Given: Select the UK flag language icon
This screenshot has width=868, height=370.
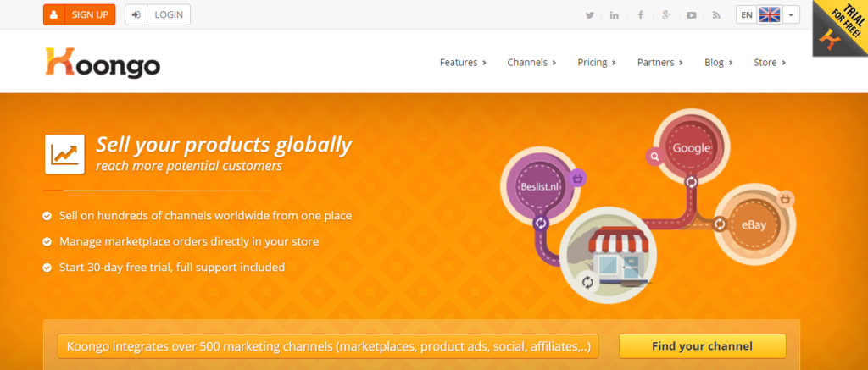Looking at the screenshot, I should [x=769, y=15].
